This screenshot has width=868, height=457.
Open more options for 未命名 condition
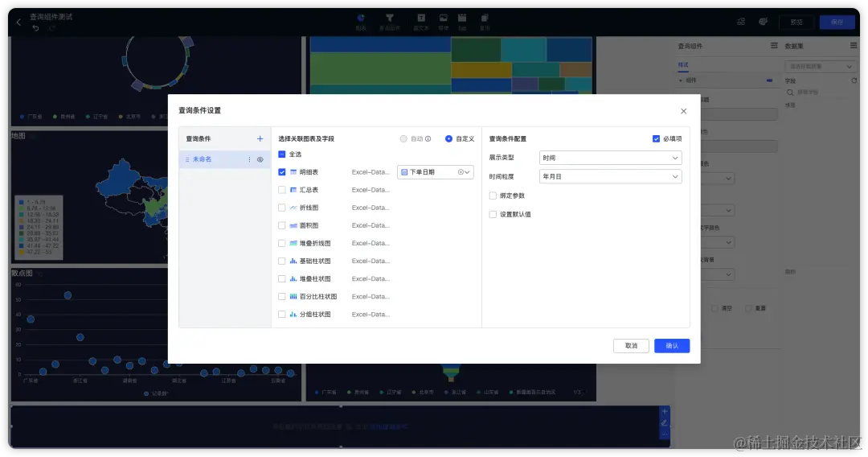tap(249, 159)
